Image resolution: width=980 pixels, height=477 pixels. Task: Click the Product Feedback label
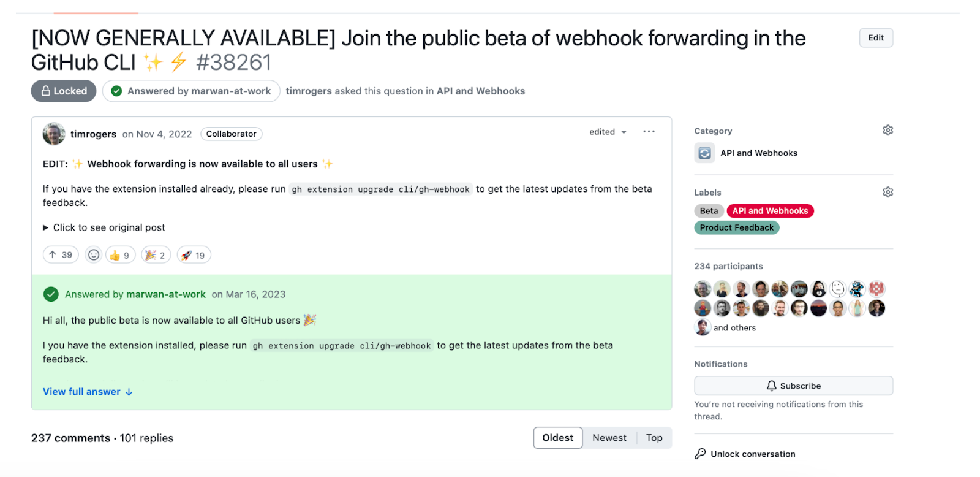pyautogui.click(x=736, y=227)
